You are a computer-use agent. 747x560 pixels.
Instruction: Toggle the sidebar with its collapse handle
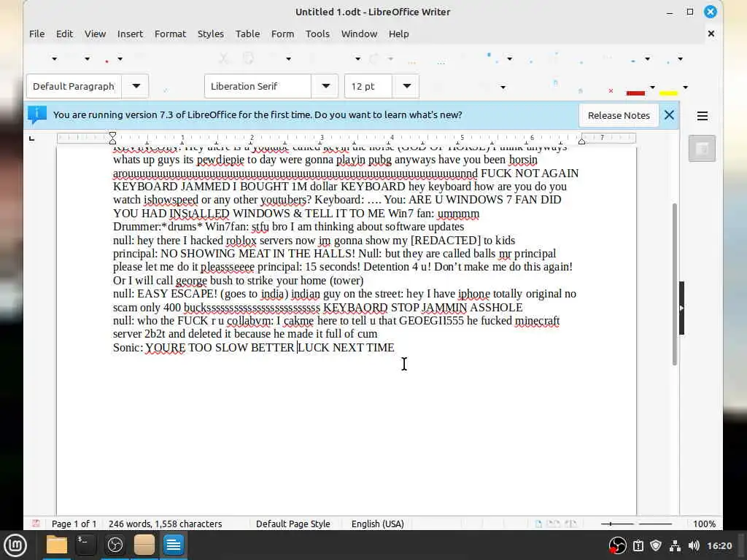(x=681, y=308)
